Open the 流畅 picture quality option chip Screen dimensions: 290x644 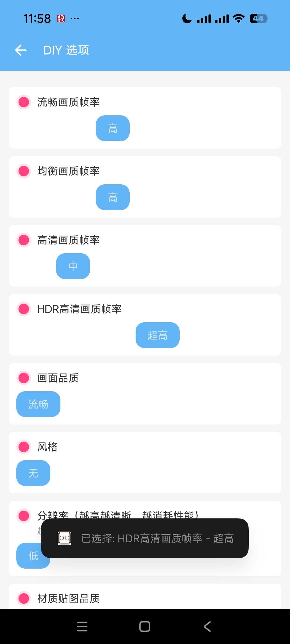coord(38,404)
